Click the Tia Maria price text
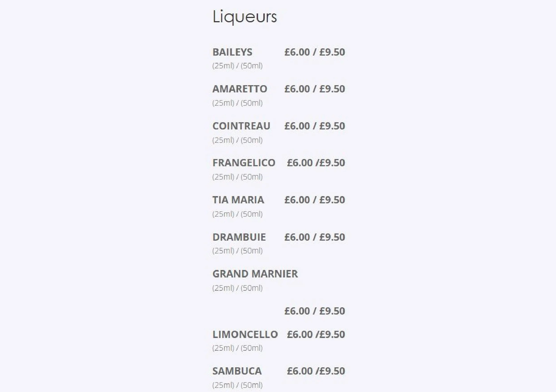556x392 pixels. click(315, 200)
